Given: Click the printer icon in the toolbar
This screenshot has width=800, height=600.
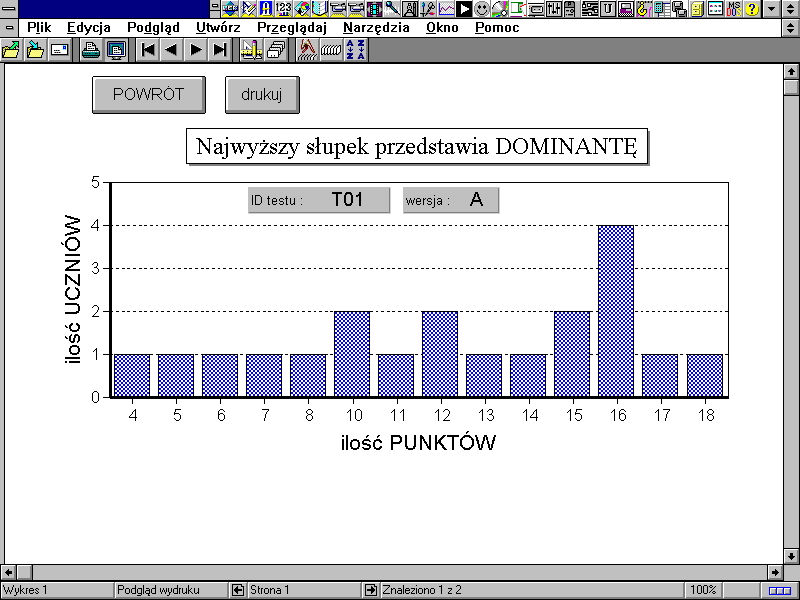Looking at the screenshot, I should pyautogui.click(x=91, y=49).
